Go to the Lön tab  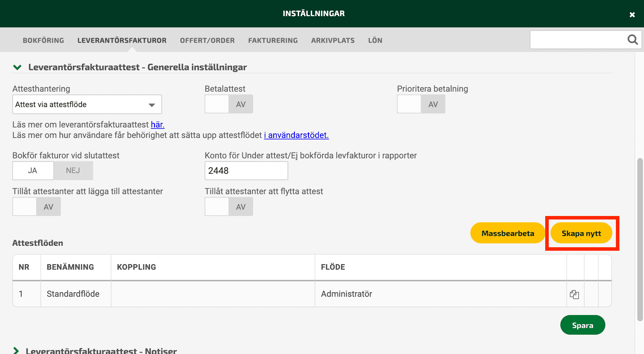(x=375, y=40)
